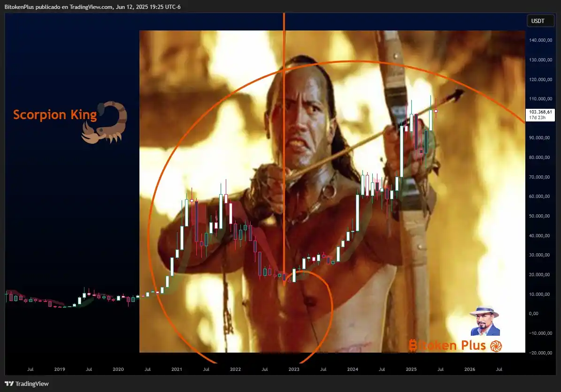Click the 2019 label on time axis

pos(60,369)
